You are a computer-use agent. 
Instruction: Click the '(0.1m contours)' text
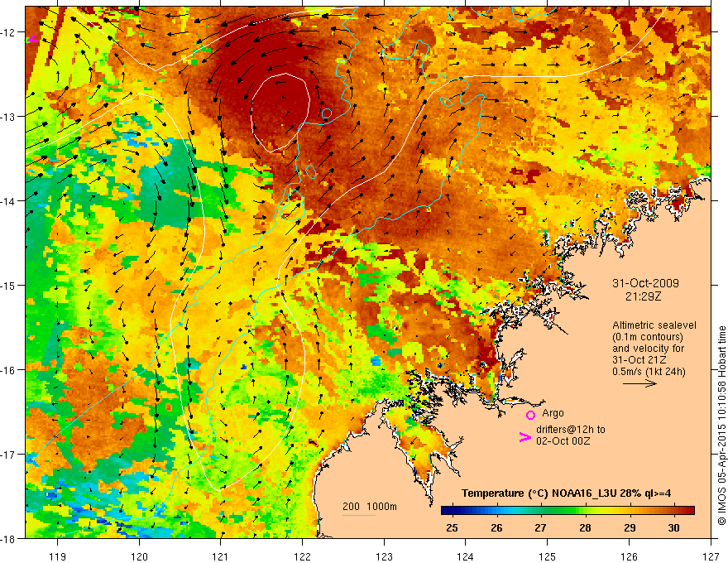(x=648, y=337)
